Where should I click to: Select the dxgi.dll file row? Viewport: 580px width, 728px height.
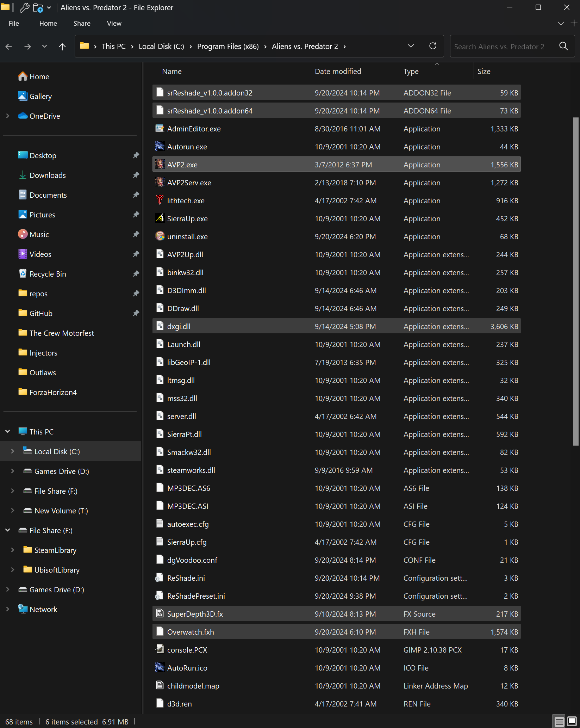[x=336, y=326]
